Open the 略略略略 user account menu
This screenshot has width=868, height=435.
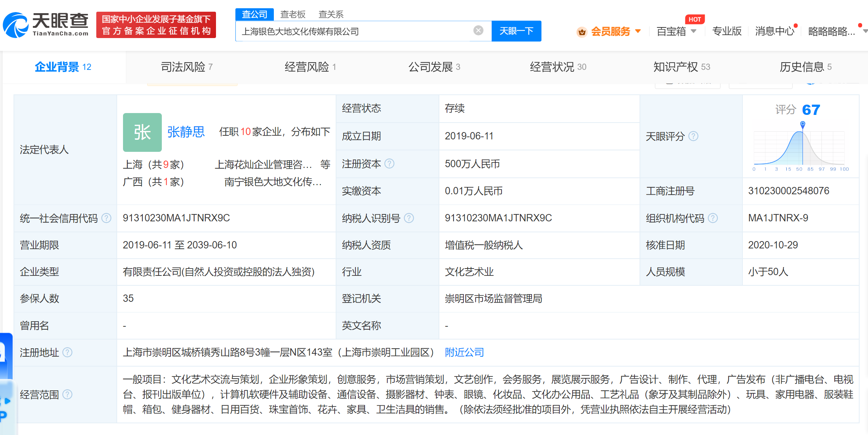coord(831,31)
